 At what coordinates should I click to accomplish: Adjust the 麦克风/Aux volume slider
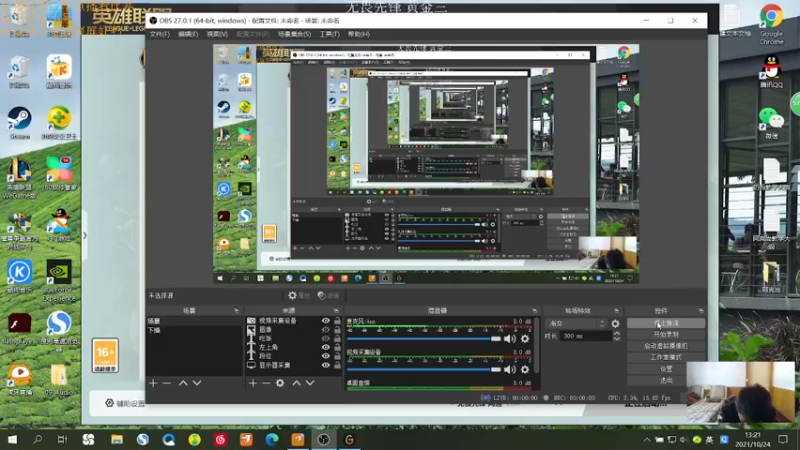pos(423,339)
